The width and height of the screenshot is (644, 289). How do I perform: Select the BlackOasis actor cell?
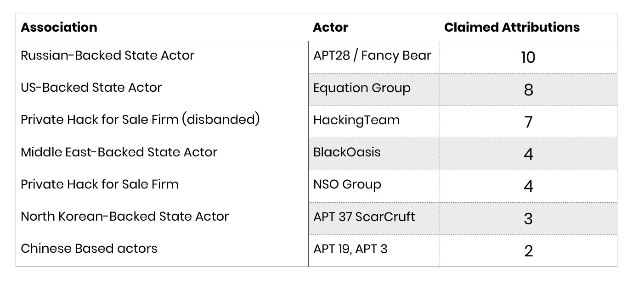coord(347,152)
